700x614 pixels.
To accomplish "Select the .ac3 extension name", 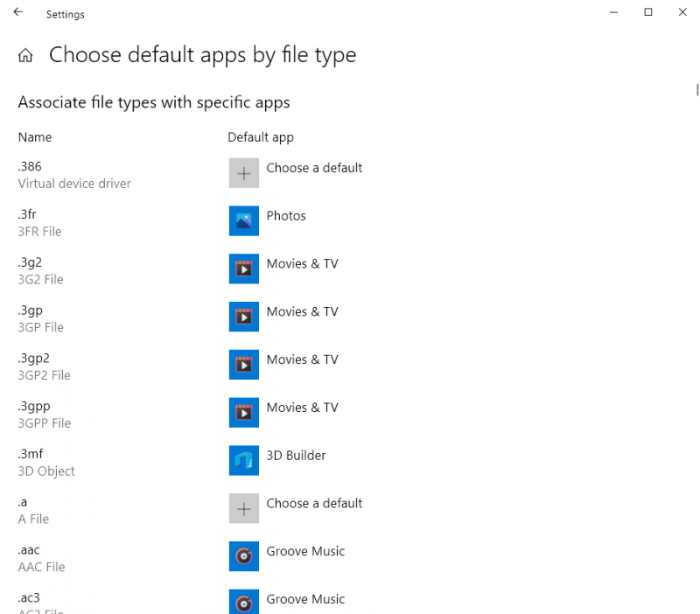I will click(x=29, y=598).
